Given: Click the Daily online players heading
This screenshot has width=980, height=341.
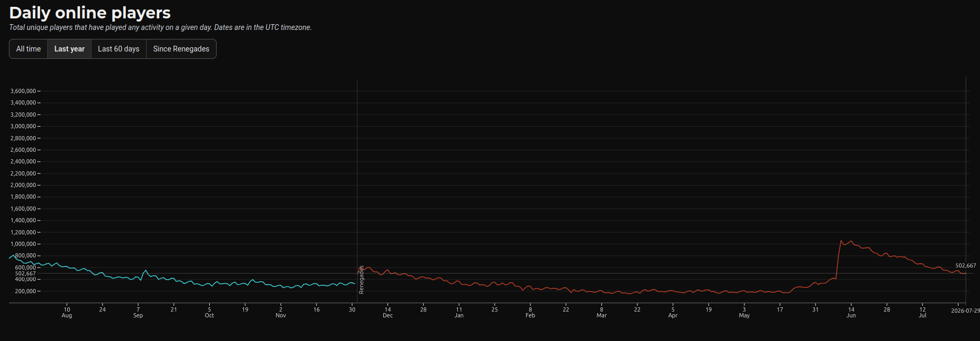Looking at the screenshot, I should click(x=90, y=13).
